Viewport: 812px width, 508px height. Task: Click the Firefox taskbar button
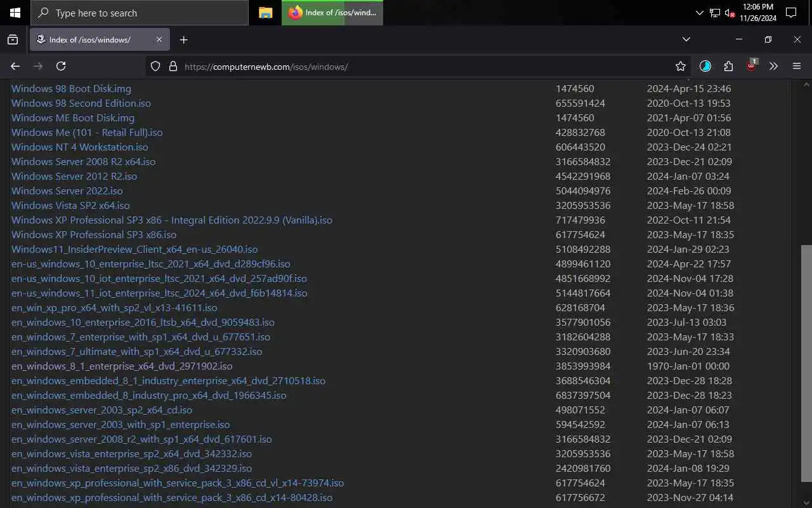[332, 13]
